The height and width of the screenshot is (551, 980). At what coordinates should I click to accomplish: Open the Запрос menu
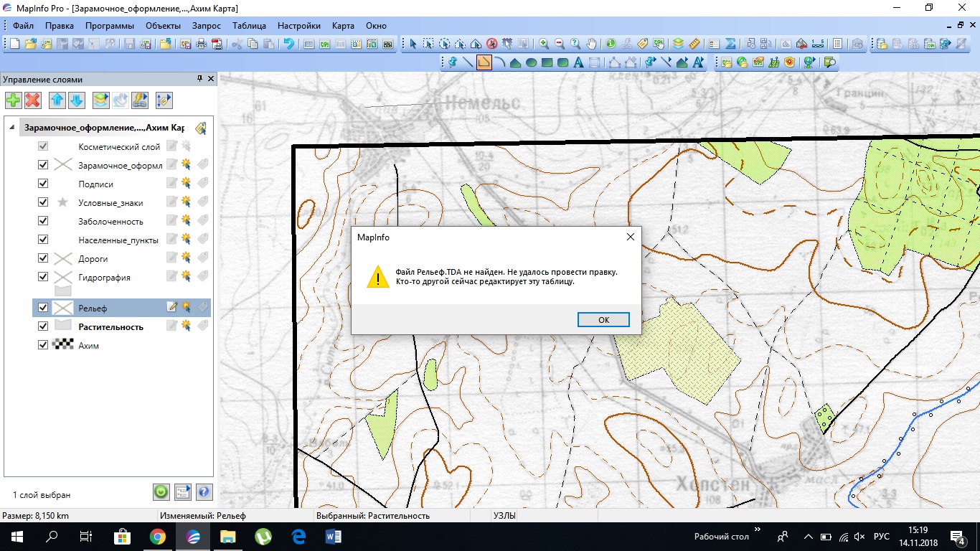[207, 26]
